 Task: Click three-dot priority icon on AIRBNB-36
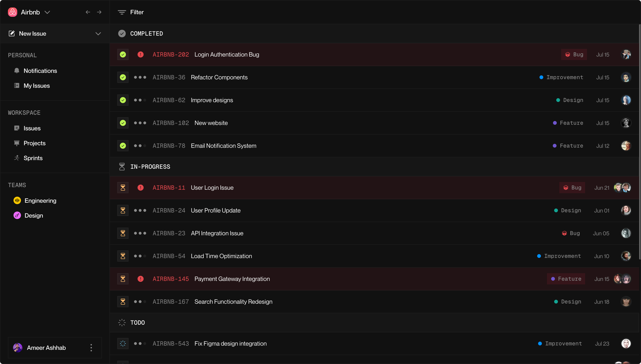pos(140,77)
